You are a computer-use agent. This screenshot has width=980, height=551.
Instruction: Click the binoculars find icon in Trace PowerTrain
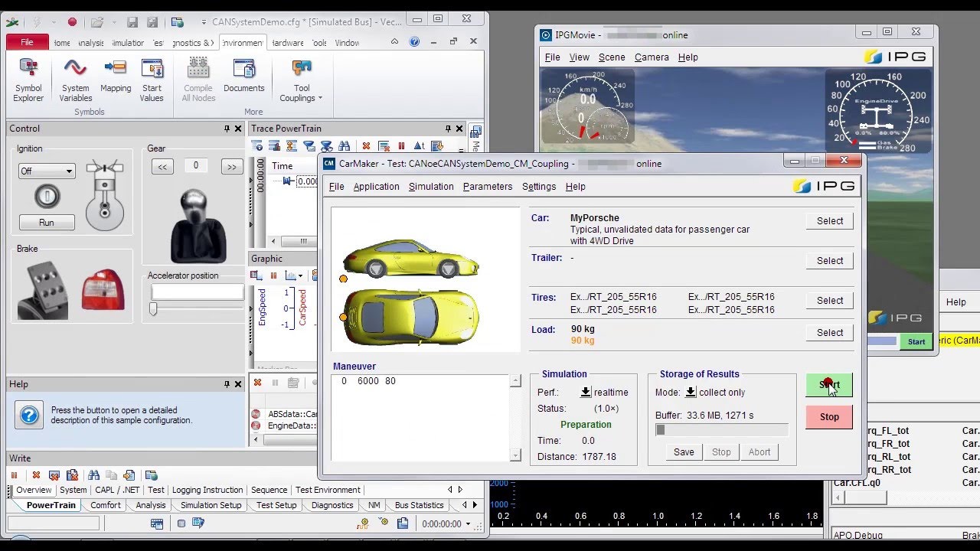click(344, 145)
